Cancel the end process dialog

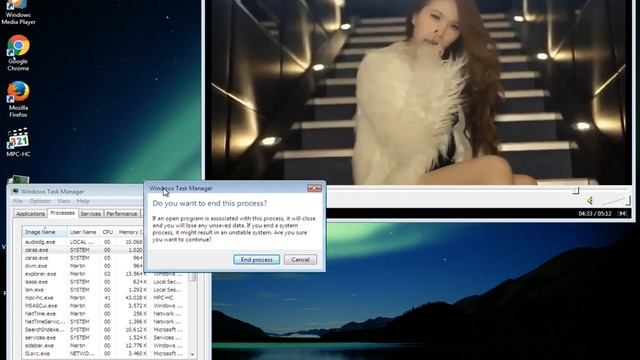point(300,260)
